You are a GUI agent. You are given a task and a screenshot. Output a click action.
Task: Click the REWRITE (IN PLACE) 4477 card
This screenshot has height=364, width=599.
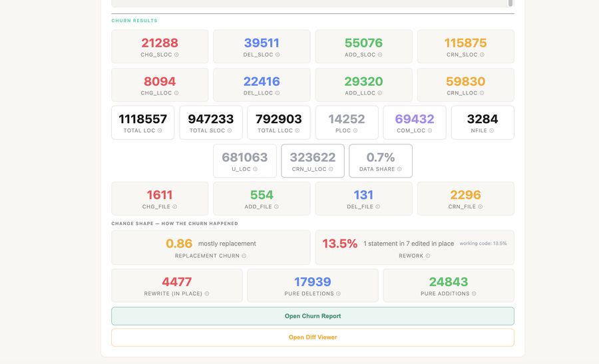tap(176, 285)
